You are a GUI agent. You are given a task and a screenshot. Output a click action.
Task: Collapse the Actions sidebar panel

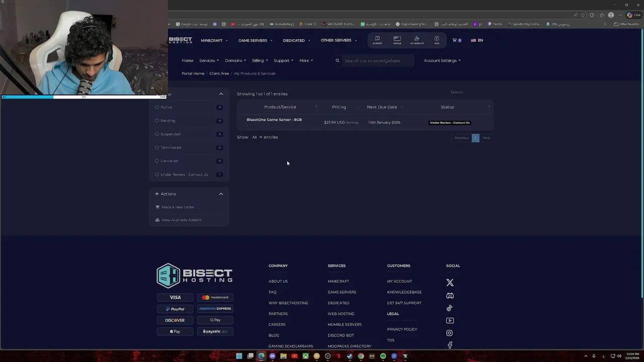221,194
